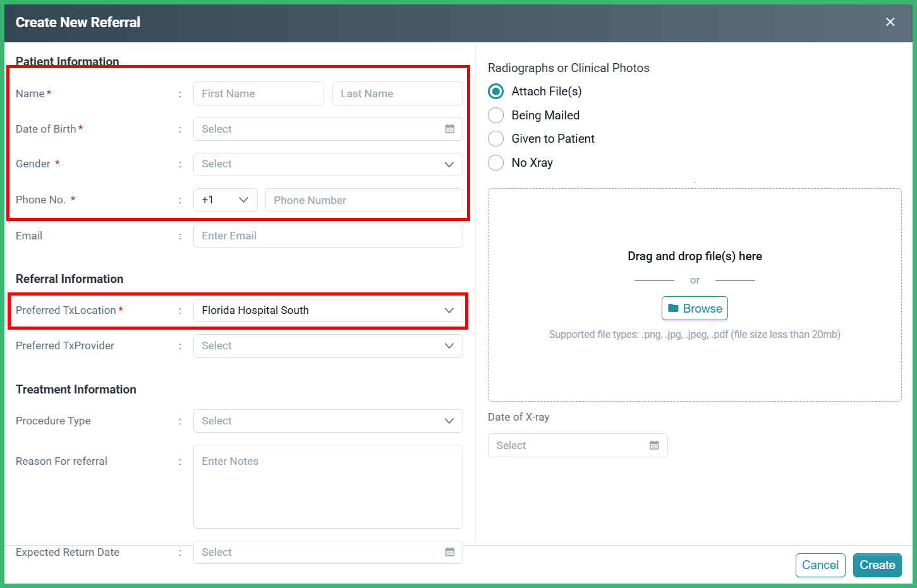Click the Cancel button

[820, 565]
